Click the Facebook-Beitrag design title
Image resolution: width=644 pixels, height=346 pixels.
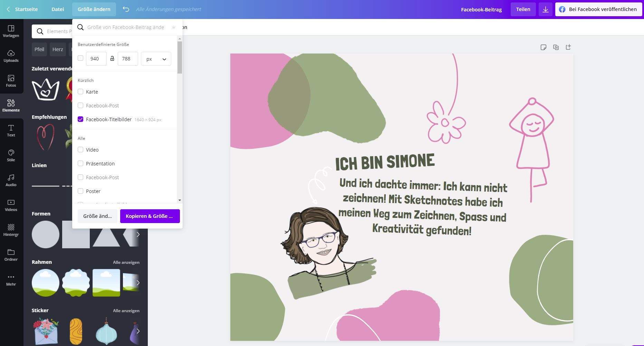481,10
